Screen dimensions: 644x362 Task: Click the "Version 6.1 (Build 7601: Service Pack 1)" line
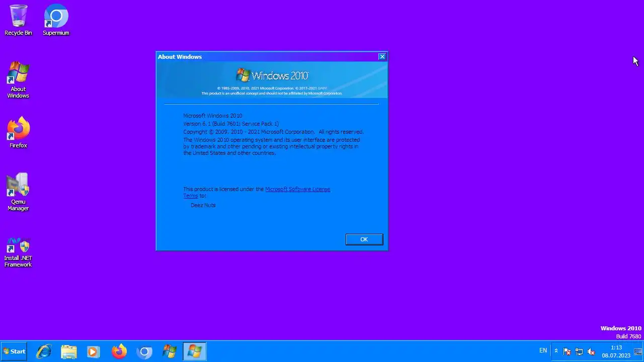pyautogui.click(x=231, y=124)
